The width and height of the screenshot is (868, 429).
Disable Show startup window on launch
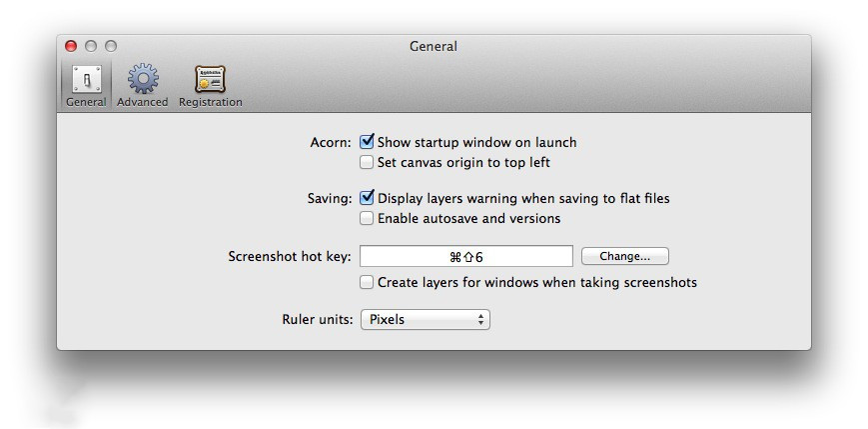(x=367, y=142)
